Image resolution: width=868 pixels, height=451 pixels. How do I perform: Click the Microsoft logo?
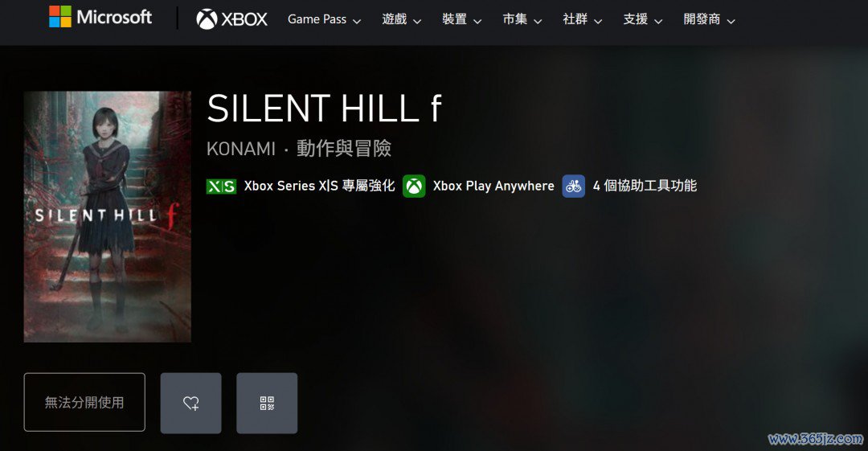[x=100, y=17]
